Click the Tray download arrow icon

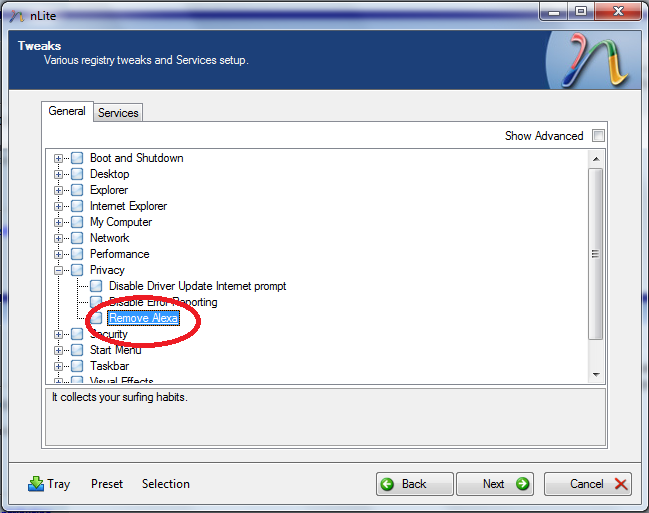click(36, 484)
